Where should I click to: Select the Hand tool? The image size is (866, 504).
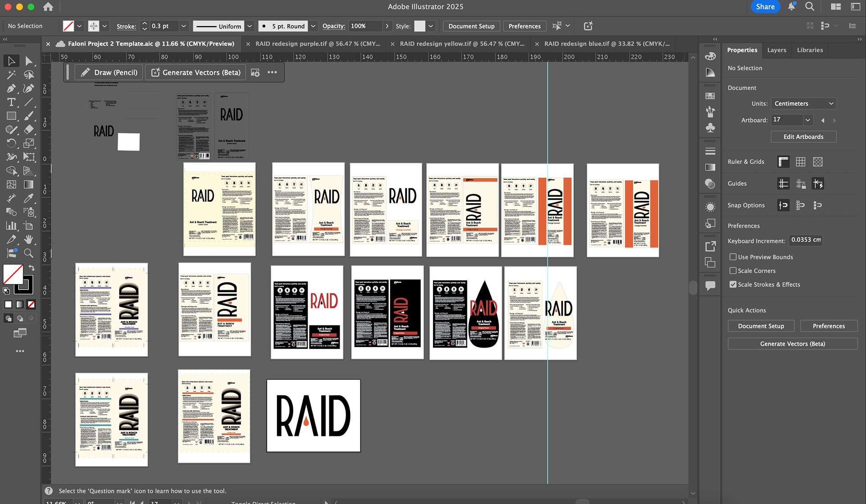[x=29, y=239]
